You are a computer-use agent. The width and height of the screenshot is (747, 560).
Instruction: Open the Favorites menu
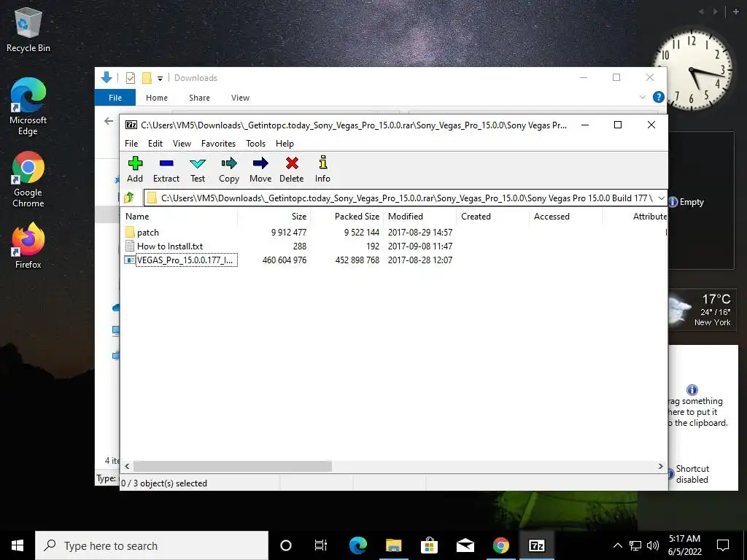point(218,144)
